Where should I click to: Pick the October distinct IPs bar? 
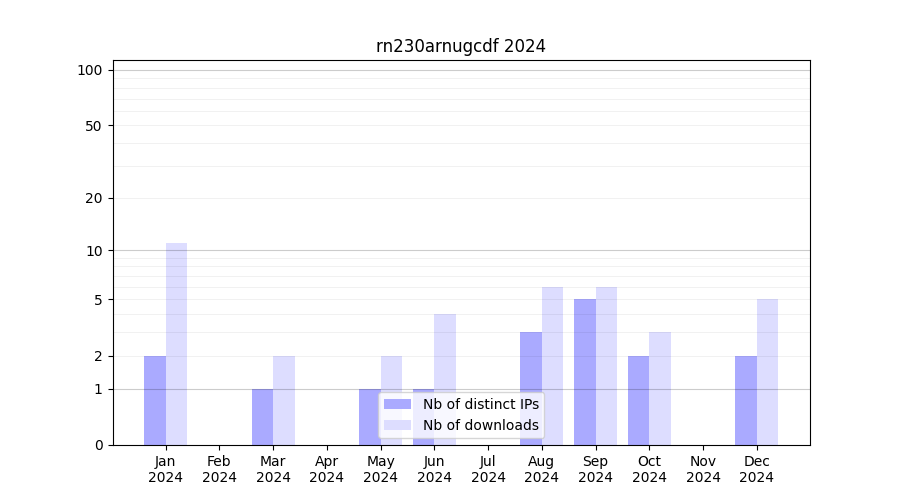coord(638,400)
